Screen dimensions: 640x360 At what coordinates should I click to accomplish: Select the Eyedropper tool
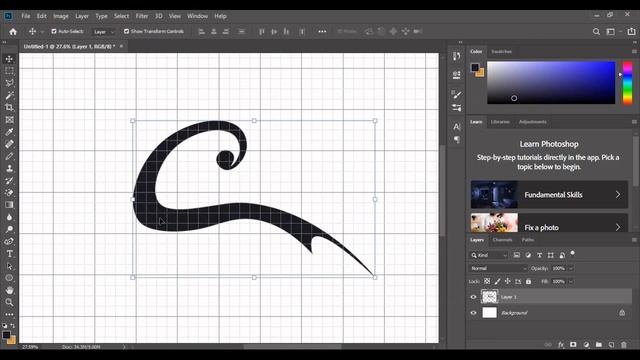tap(9, 132)
